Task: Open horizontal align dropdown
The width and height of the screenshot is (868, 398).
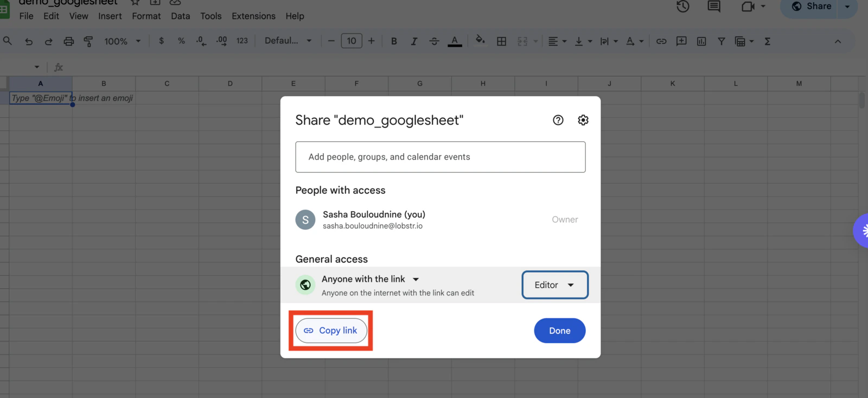Action: (x=557, y=41)
